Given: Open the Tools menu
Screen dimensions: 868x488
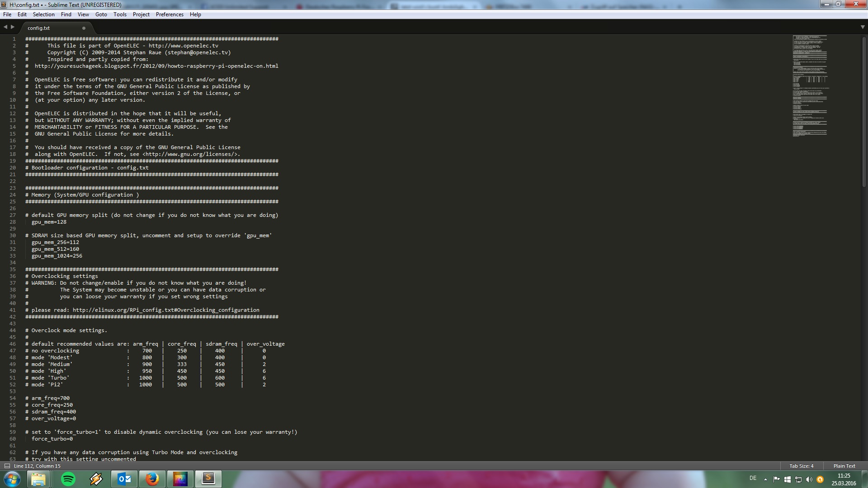Looking at the screenshot, I should coord(120,14).
